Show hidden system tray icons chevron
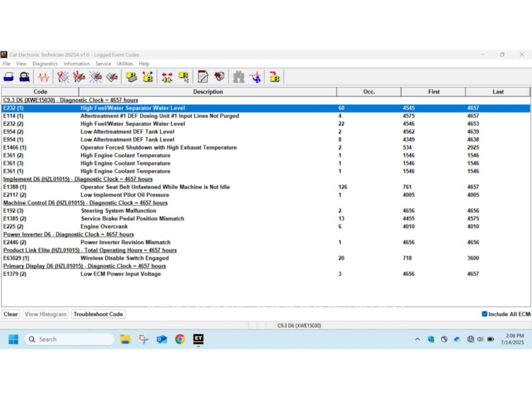Image resolution: width=532 pixels, height=399 pixels. (417, 339)
